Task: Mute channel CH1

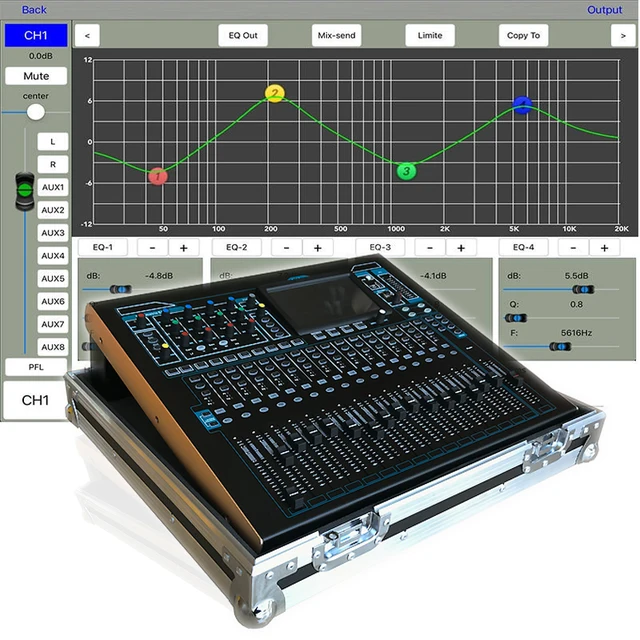Action: click(x=36, y=76)
